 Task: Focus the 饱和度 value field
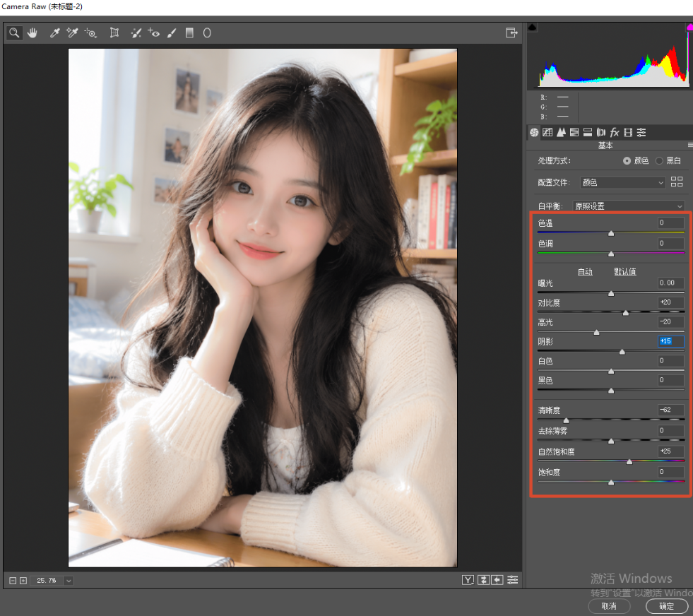click(x=670, y=472)
